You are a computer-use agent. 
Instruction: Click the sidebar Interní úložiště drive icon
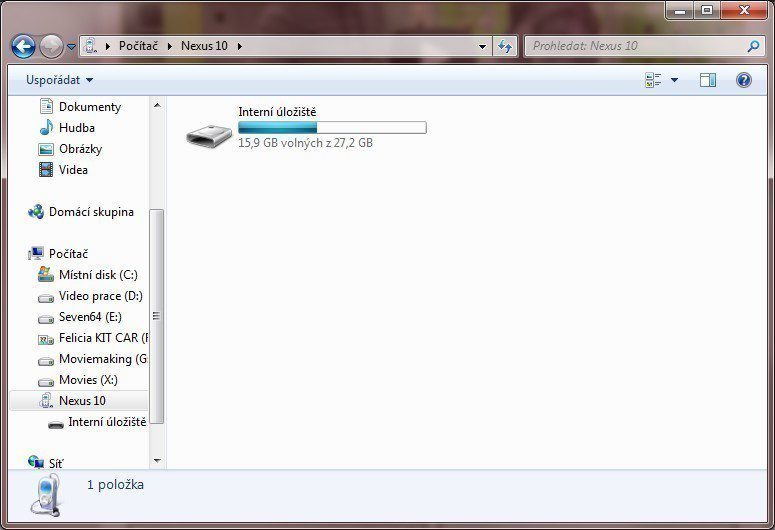(56, 424)
